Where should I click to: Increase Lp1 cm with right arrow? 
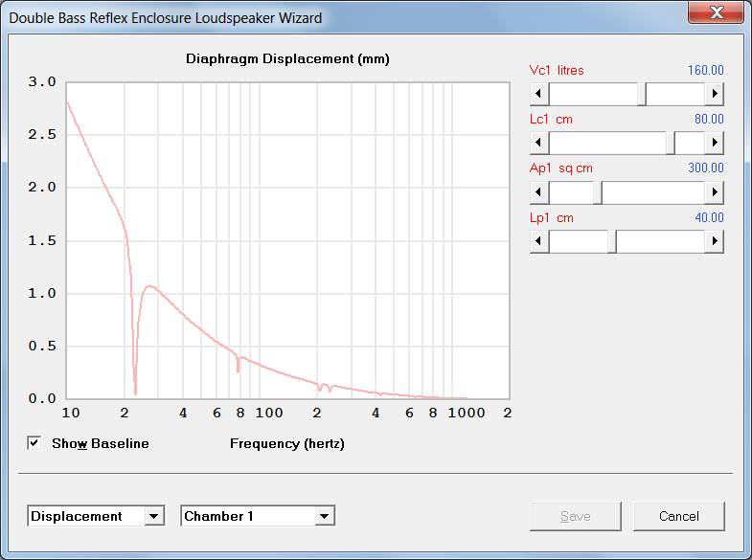click(714, 241)
